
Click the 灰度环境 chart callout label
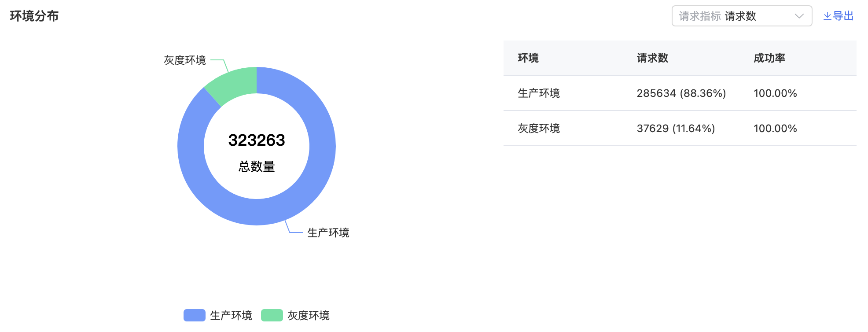click(x=185, y=60)
